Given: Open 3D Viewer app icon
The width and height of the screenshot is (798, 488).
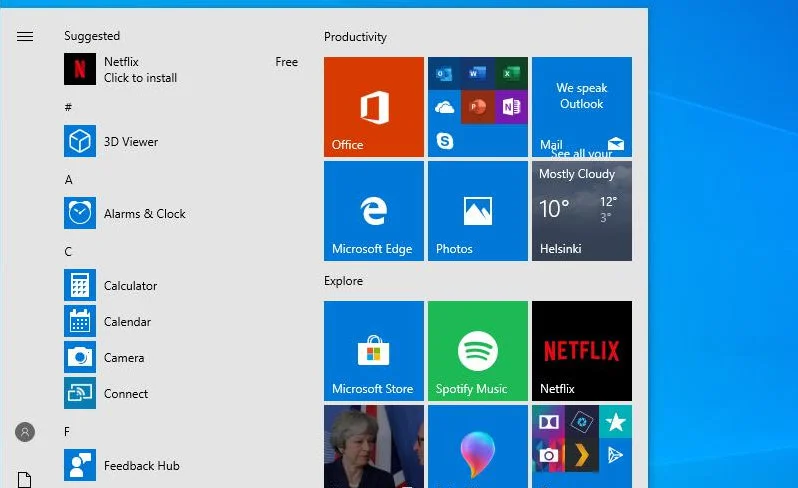Looking at the screenshot, I should (80, 141).
